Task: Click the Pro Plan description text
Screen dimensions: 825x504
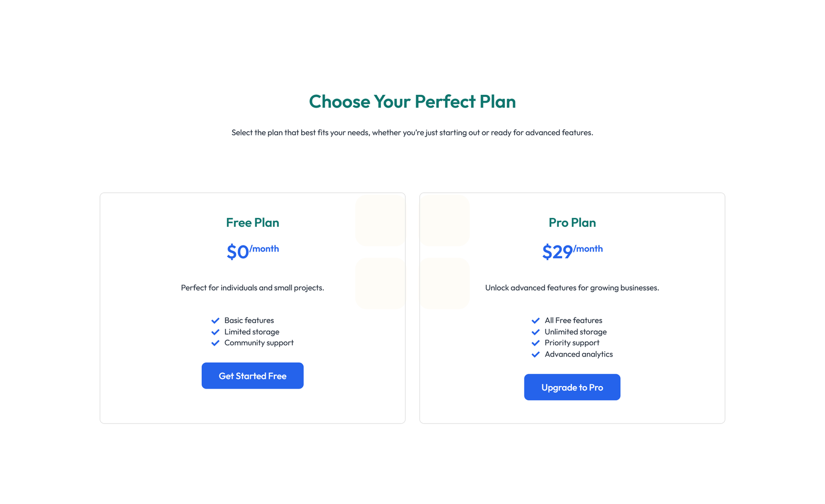Action: tap(572, 288)
